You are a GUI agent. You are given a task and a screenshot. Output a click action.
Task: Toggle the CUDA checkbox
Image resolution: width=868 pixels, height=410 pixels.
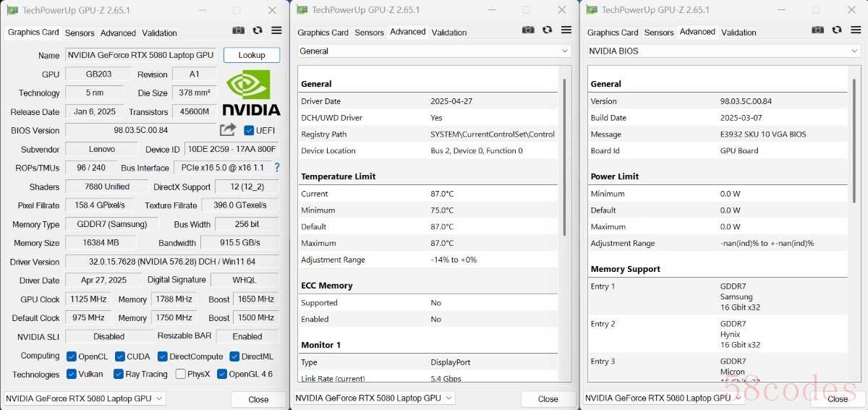[120, 356]
